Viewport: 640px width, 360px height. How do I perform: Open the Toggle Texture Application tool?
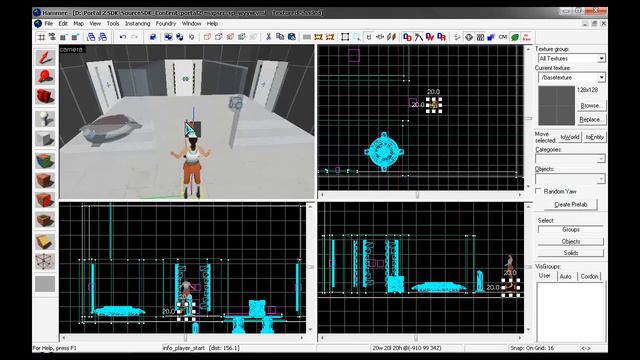coord(45,160)
